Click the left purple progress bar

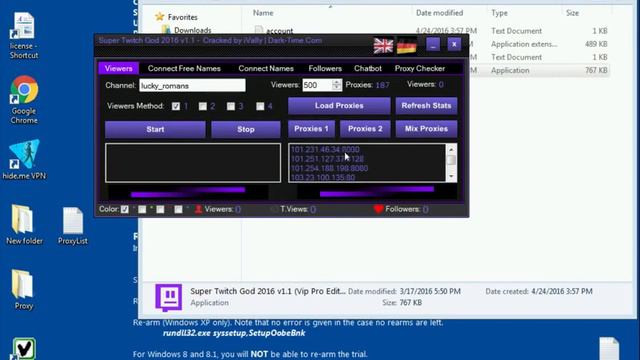click(188, 192)
